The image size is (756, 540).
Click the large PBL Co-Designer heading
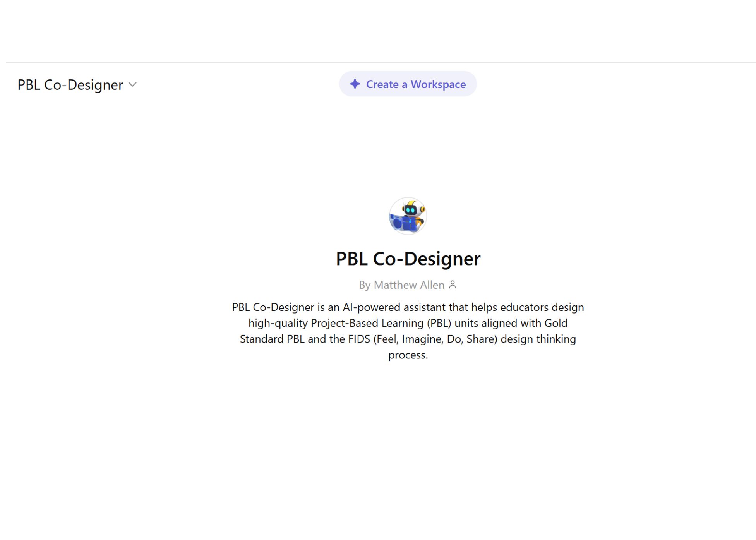click(408, 259)
